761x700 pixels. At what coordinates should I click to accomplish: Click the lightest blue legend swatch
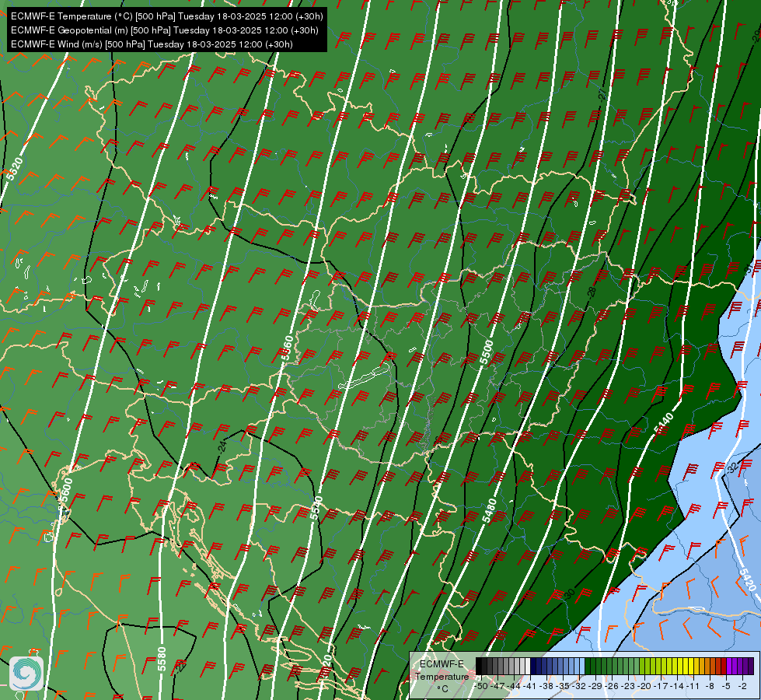coord(582,666)
